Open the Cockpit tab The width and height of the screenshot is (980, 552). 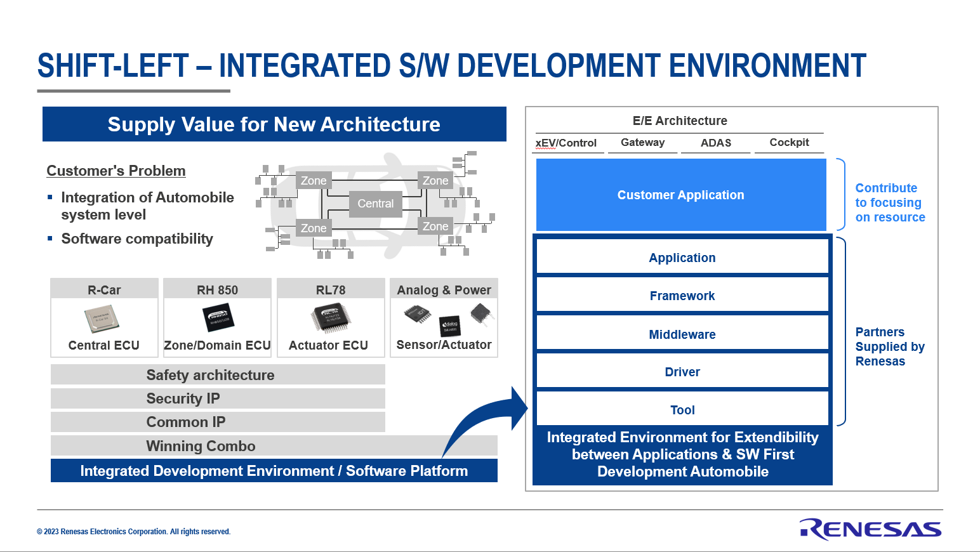pos(789,143)
